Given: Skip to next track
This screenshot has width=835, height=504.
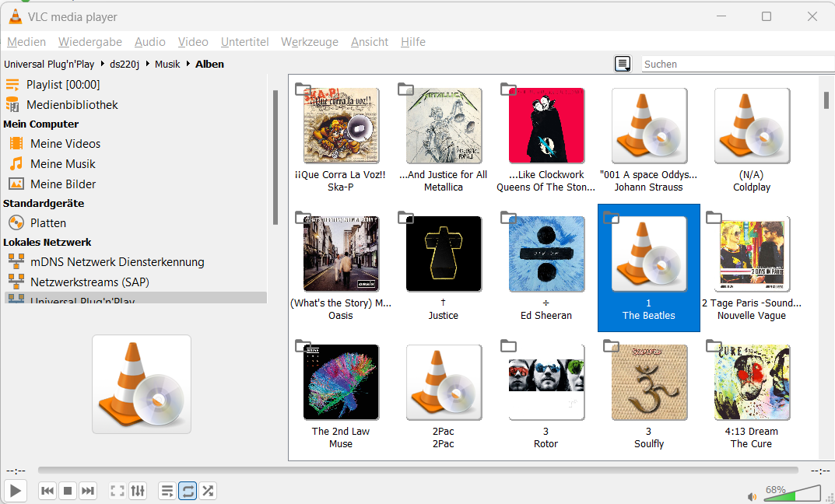Looking at the screenshot, I should click(x=88, y=491).
